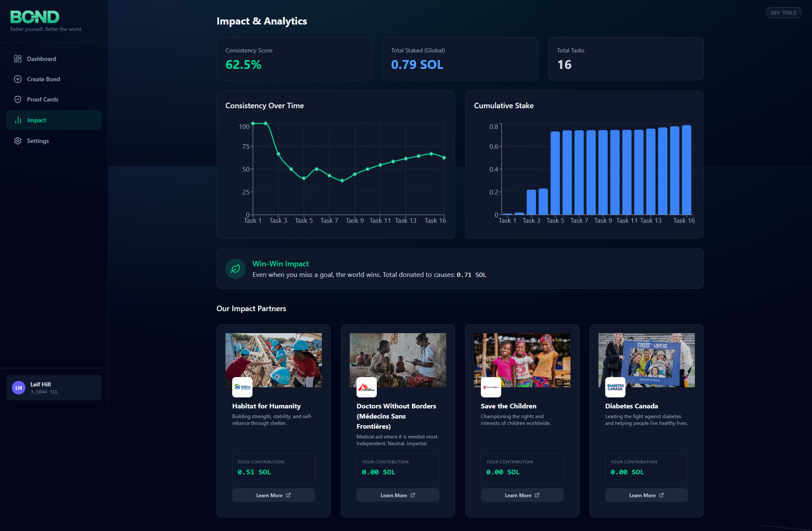Click the Settings gear icon in sidebar
This screenshot has width=812, height=531.
tap(18, 141)
